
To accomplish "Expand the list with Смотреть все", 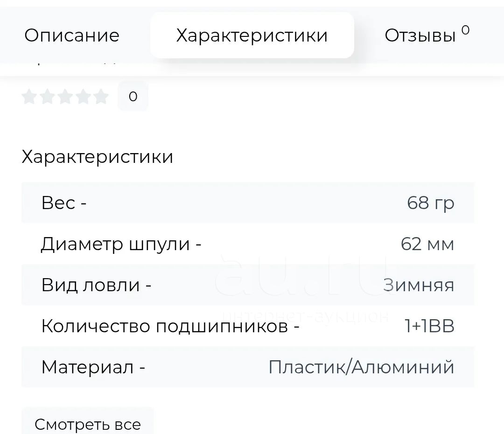I will [88, 424].
